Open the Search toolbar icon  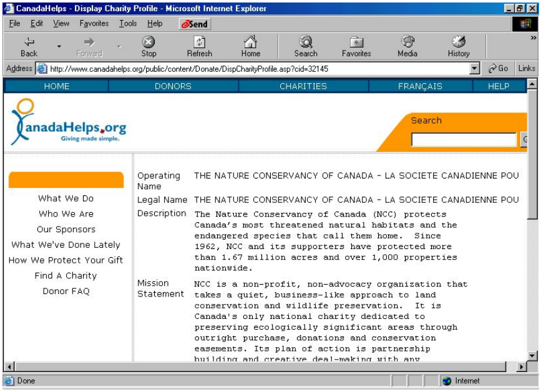(x=306, y=42)
